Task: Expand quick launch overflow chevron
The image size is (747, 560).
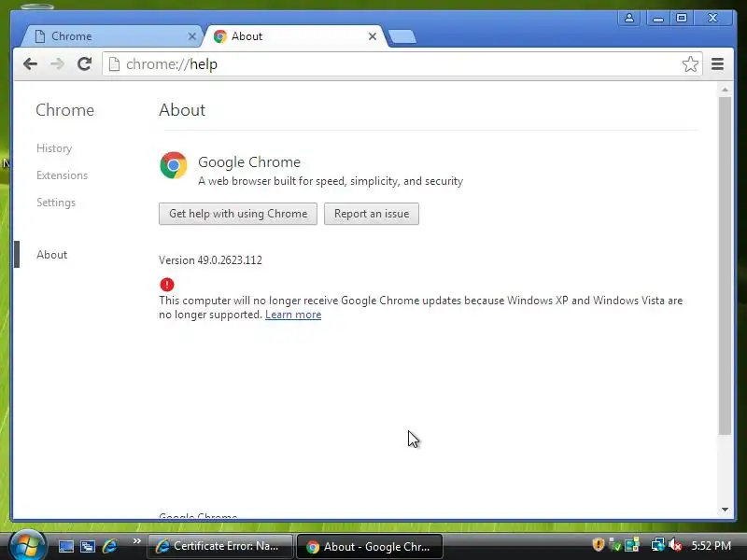Action: tap(136, 541)
